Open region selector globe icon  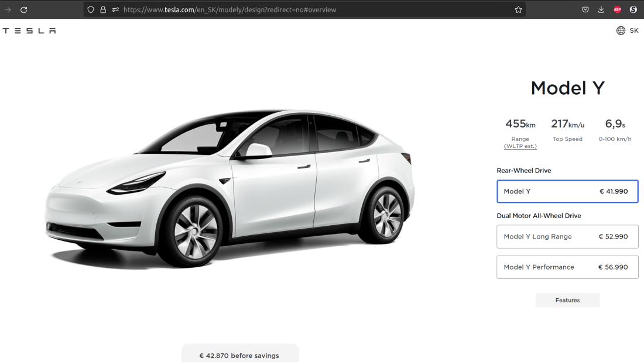[621, 30]
